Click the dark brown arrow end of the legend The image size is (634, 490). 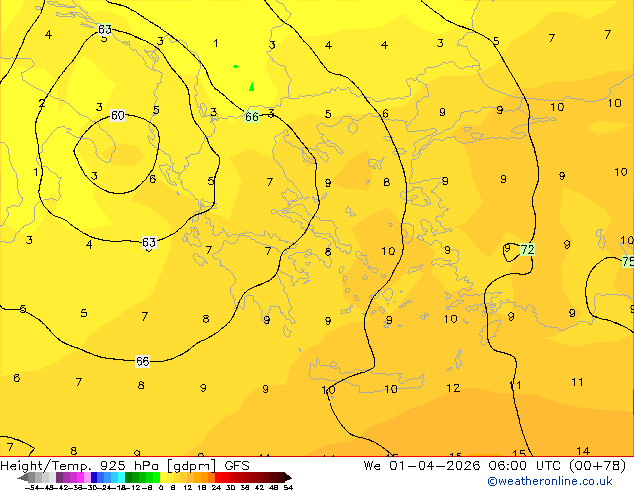click(x=288, y=477)
